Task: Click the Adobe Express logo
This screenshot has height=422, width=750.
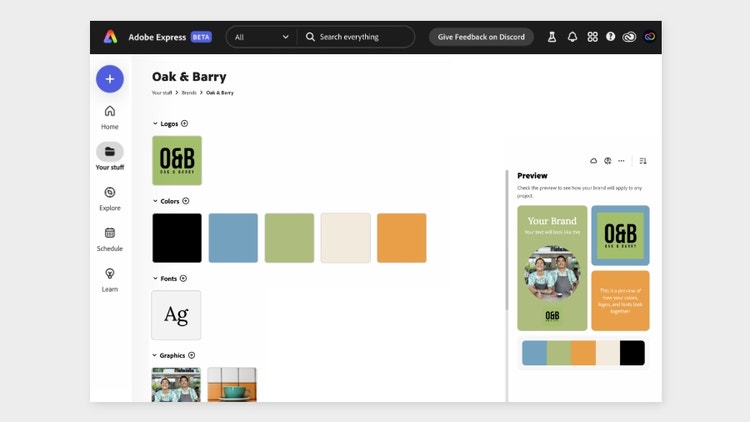Action: [x=110, y=37]
